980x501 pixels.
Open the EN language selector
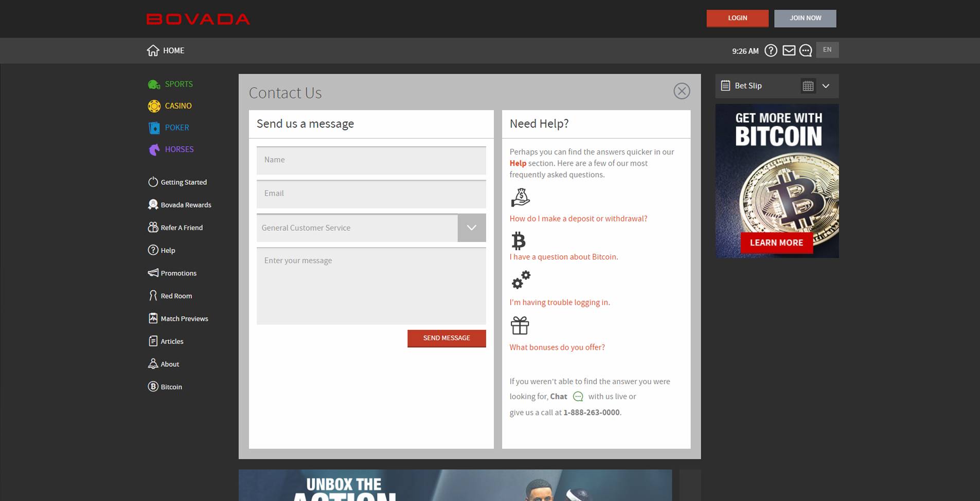(x=827, y=50)
